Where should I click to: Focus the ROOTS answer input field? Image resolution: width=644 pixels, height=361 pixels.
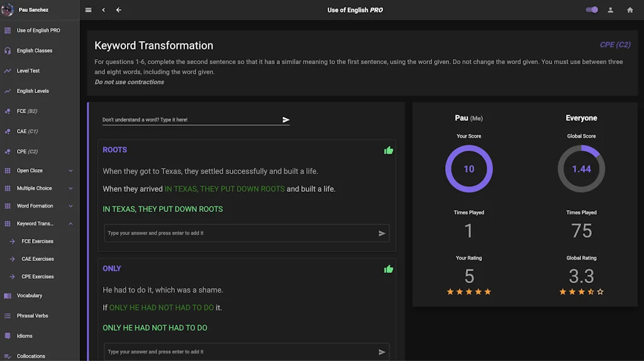[241, 233]
